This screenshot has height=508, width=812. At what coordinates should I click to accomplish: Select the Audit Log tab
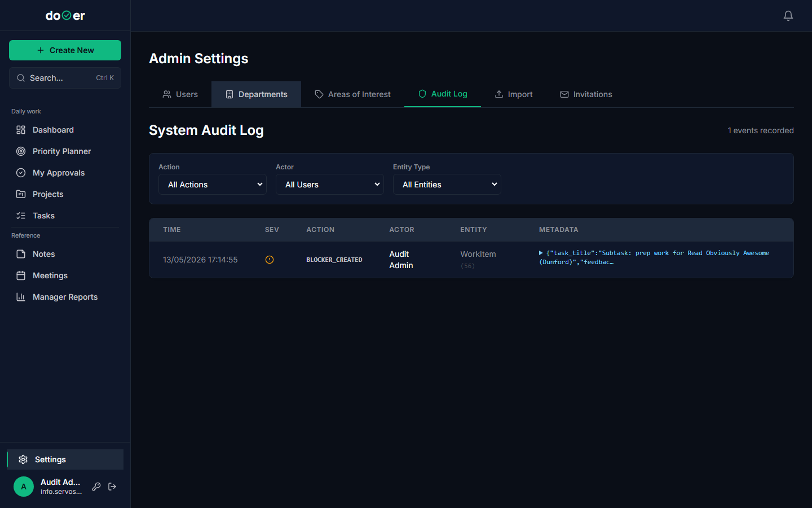coord(443,94)
